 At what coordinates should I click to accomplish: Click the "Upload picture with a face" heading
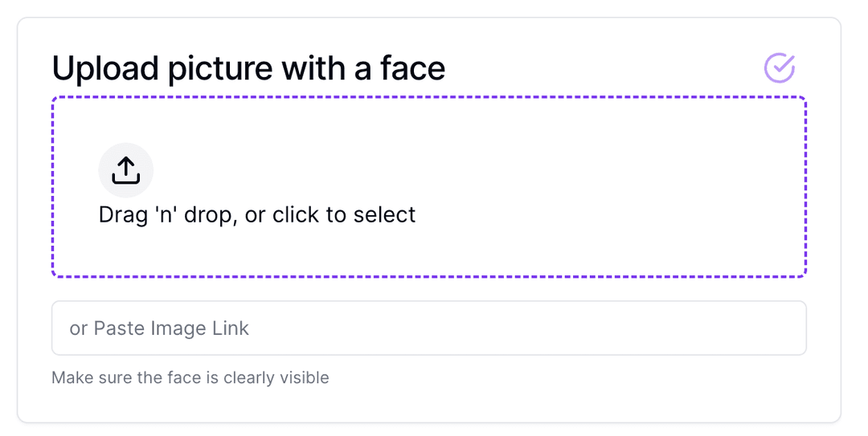click(248, 69)
